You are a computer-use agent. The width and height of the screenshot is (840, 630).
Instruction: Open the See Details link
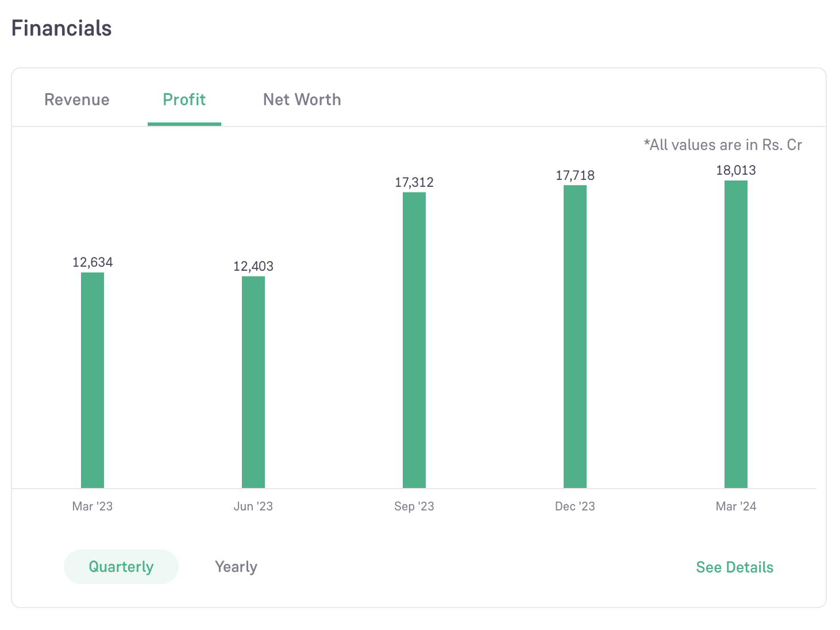pos(735,567)
